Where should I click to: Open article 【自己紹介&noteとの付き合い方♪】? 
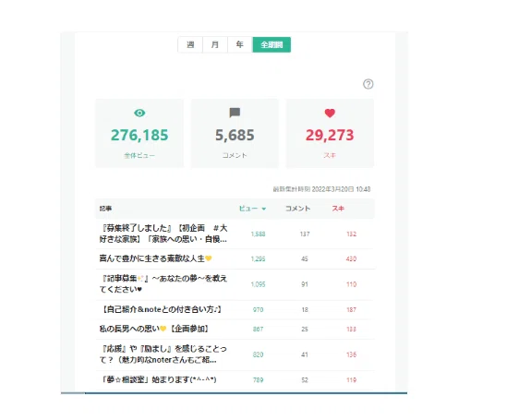point(161,309)
